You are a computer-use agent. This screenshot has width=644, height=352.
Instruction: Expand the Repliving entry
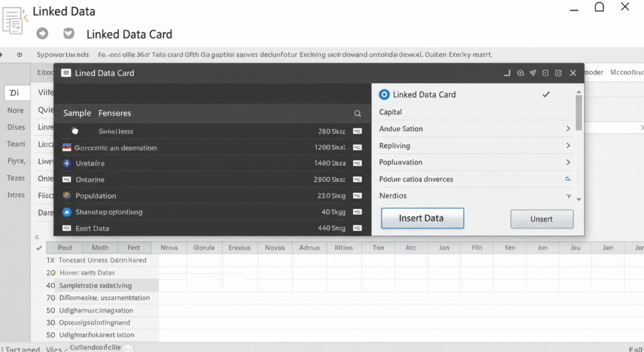tap(568, 145)
